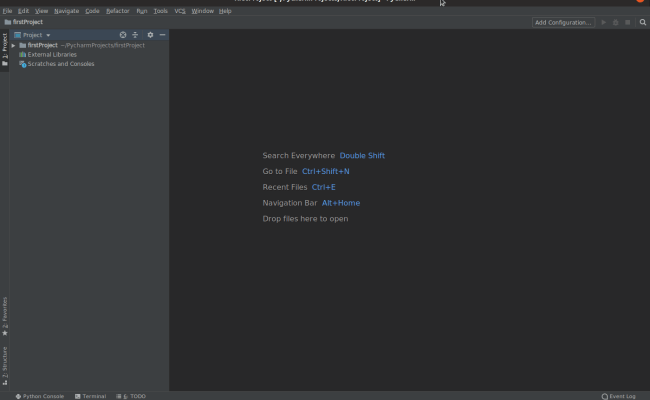
Task: Open the Tools menu
Action: tap(160, 11)
